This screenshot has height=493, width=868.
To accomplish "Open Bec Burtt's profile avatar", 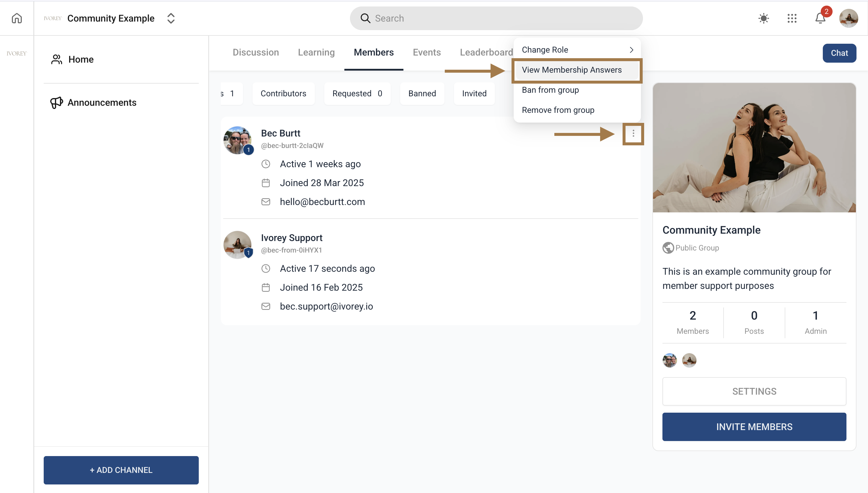I will 237,140.
